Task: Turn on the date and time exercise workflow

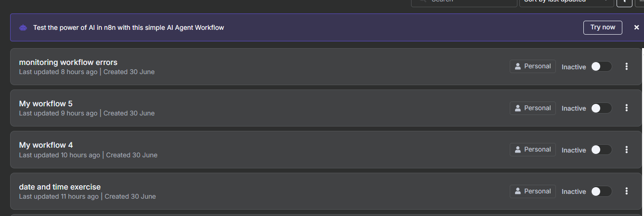Action: click(x=601, y=191)
